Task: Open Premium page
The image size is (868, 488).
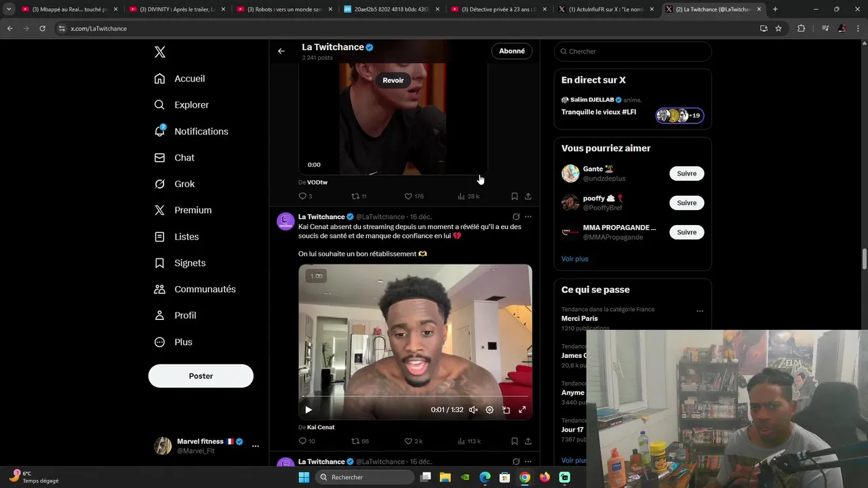Action: (x=182, y=210)
